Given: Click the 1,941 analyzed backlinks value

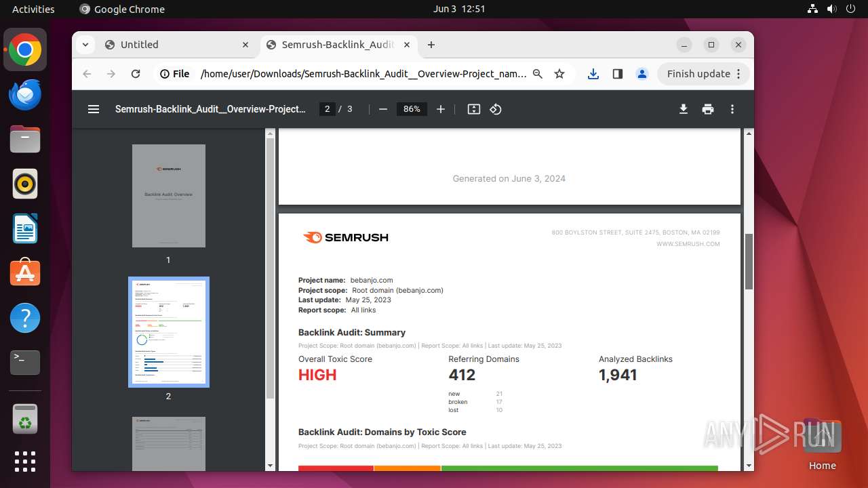Looking at the screenshot, I should click(x=618, y=375).
